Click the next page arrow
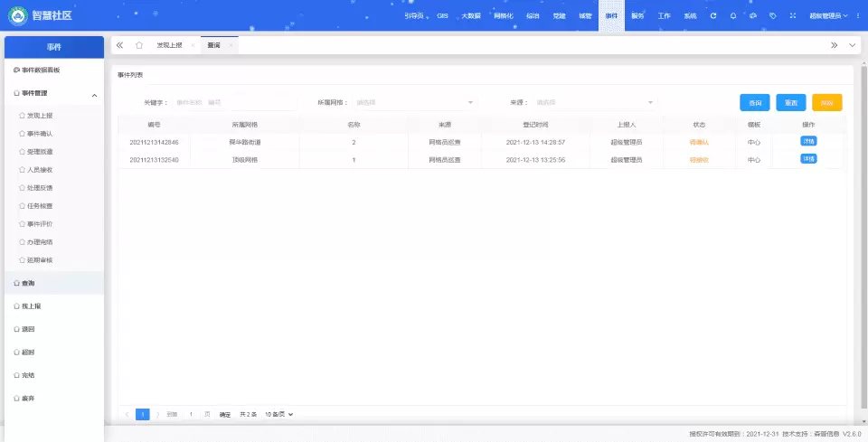The width and height of the screenshot is (868, 442). pyautogui.click(x=157, y=414)
